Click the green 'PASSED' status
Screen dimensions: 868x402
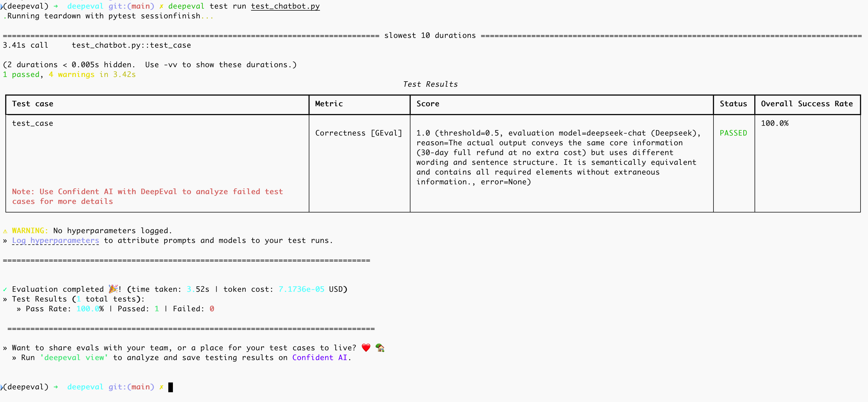(733, 133)
